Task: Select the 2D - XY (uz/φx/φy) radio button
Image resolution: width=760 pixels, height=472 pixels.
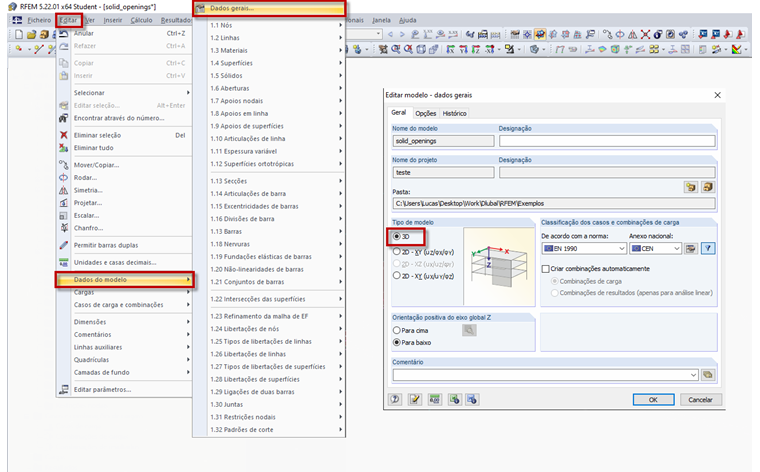Action: [x=396, y=252]
